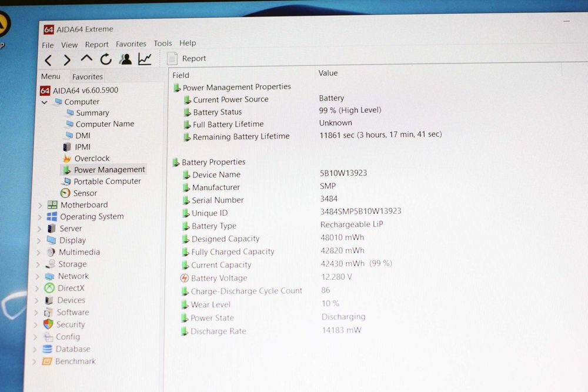Open the Favorites menu in menu bar
This screenshot has width=588, height=392.
coord(131,44)
